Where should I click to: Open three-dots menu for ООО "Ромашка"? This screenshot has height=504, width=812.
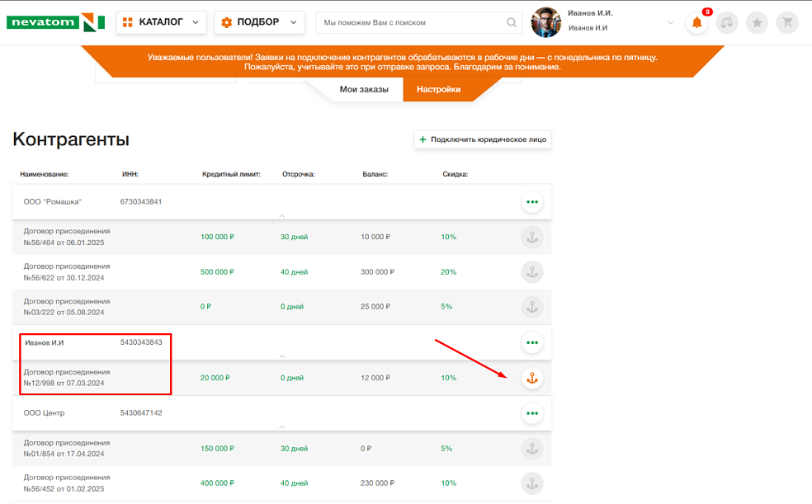[531, 202]
